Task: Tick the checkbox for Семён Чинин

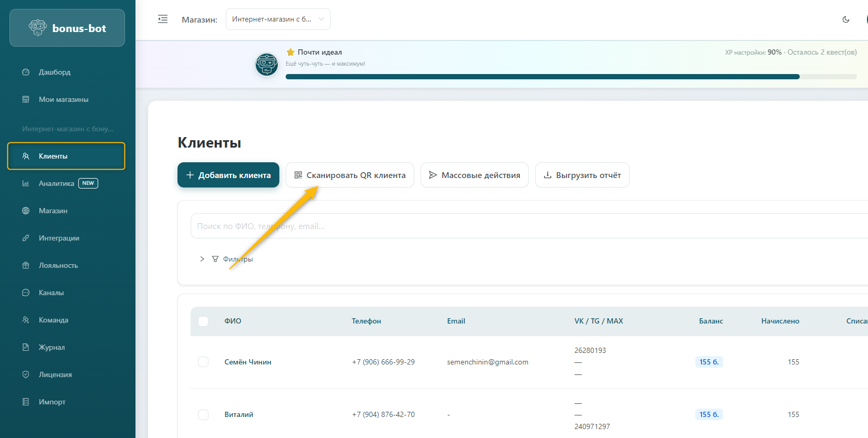Action: click(203, 362)
